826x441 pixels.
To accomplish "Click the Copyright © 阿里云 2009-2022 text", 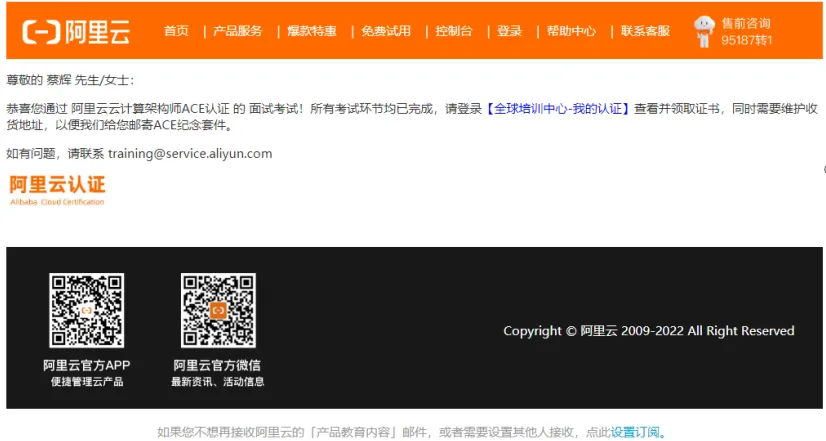I will pos(649,331).
